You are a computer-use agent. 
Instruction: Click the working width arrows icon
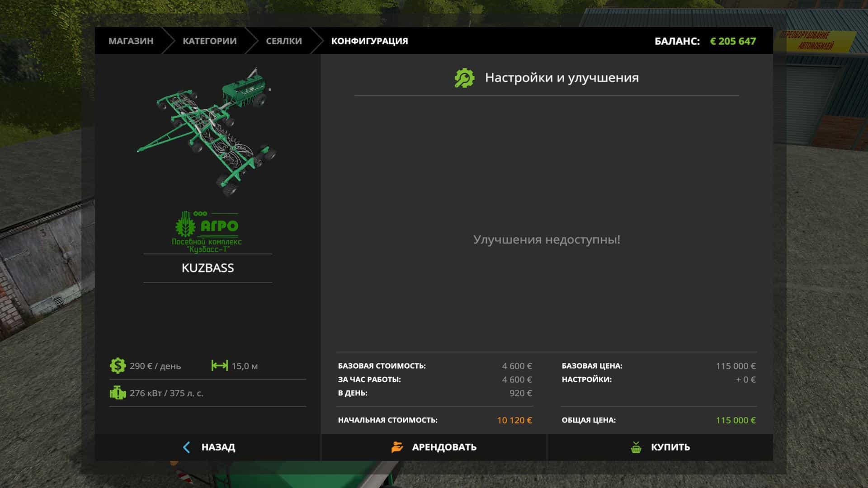click(x=219, y=366)
